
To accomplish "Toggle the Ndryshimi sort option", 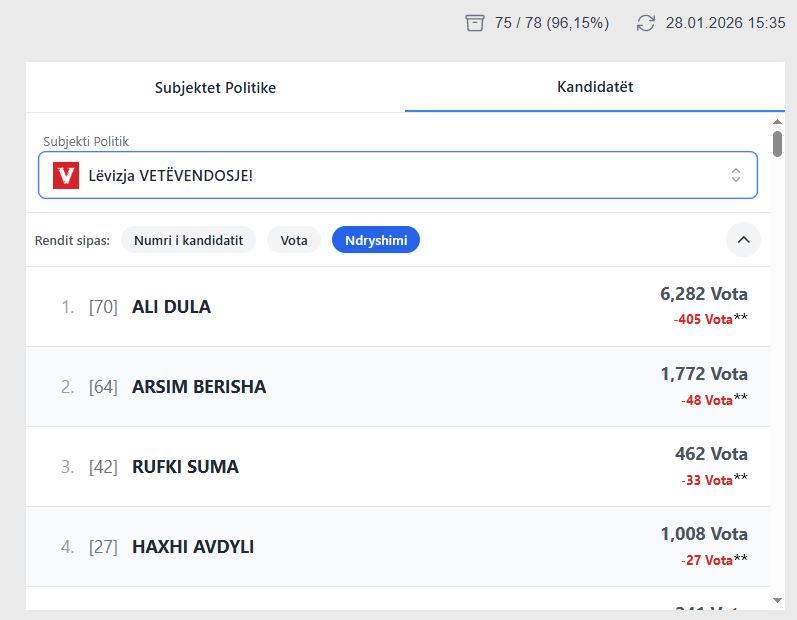I will pos(376,240).
